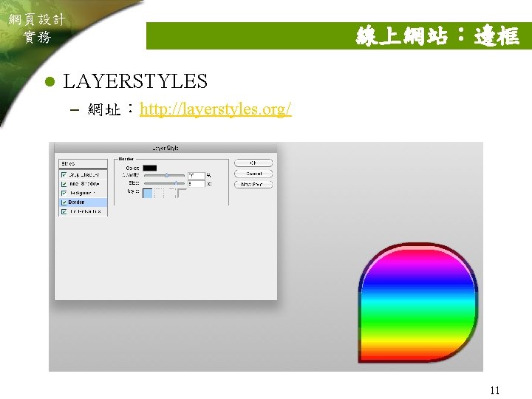Click the Layer Style dialog title bar
532x399 pixels.
pos(166,148)
